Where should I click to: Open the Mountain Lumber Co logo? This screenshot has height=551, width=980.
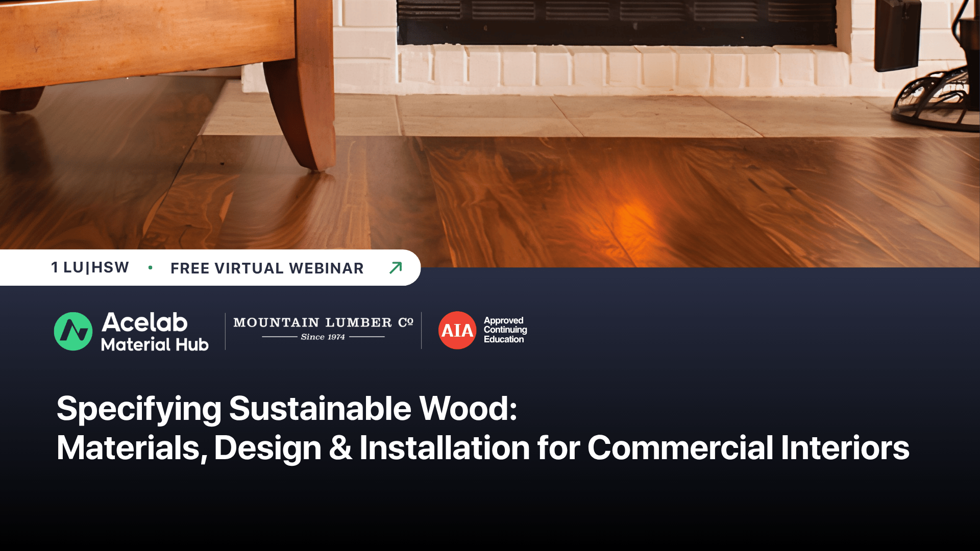coord(323,329)
